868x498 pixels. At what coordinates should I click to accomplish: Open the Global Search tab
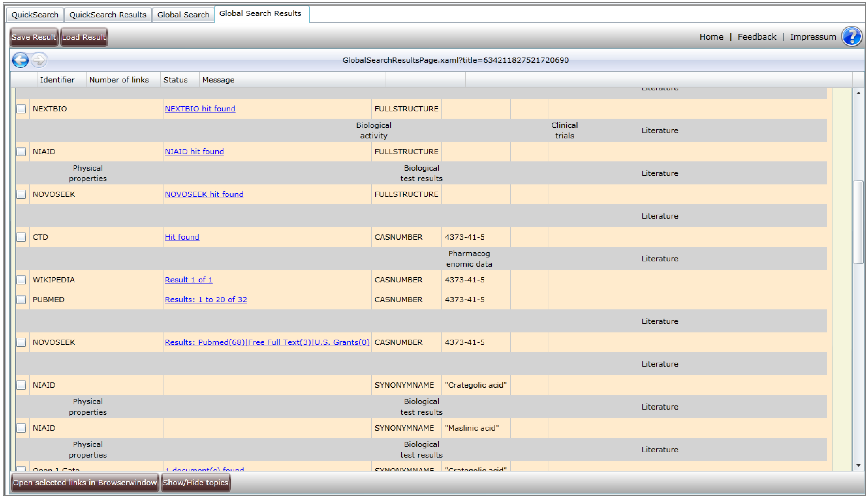point(183,15)
